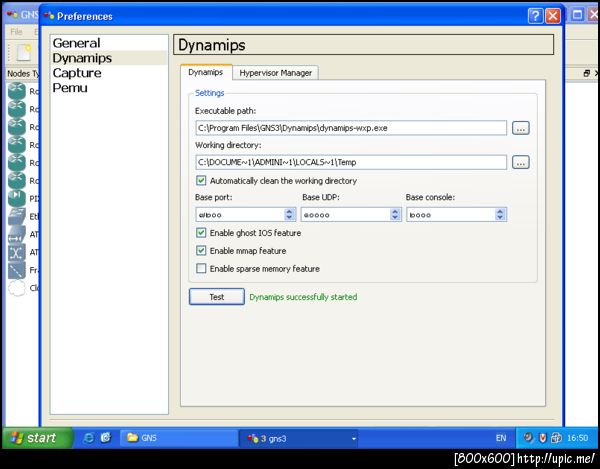Decrease the Base UDP value
This screenshot has width=600, height=469.
(395, 218)
